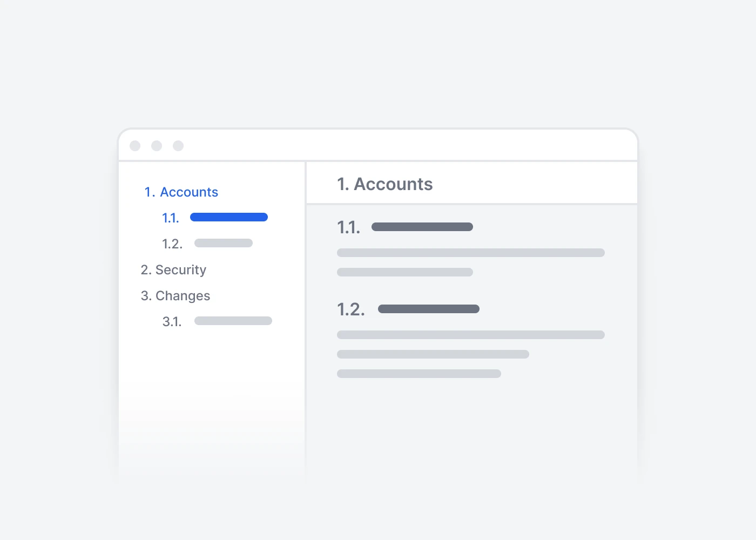Screen dimensions: 756x540
Task: Open the 3. Changes section
Action: pyautogui.click(x=175, y=296)
